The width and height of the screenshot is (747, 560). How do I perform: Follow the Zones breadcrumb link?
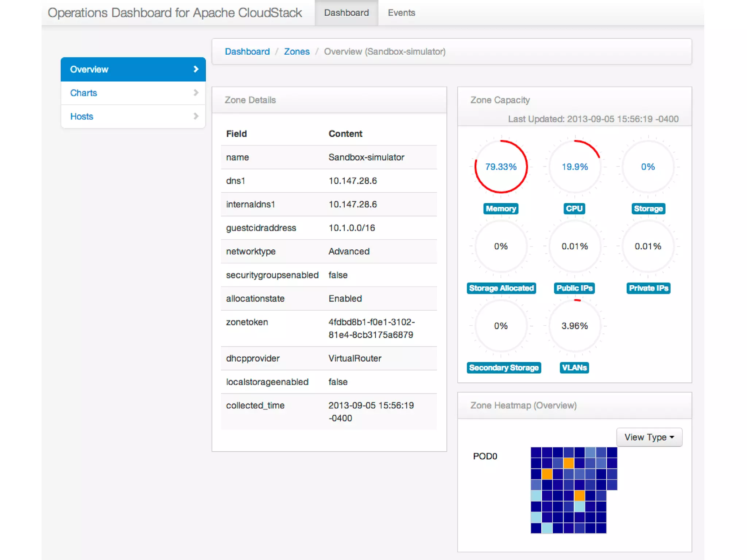(297, 52)
